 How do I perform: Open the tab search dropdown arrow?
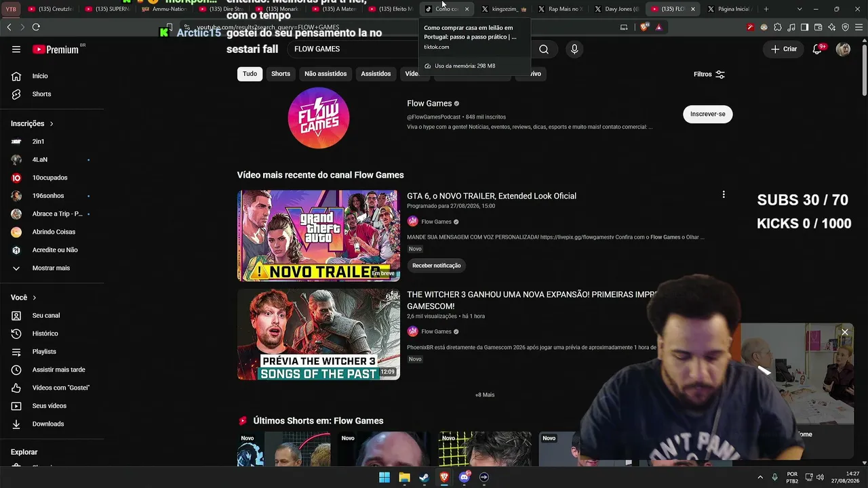click(x=800, y=9)
